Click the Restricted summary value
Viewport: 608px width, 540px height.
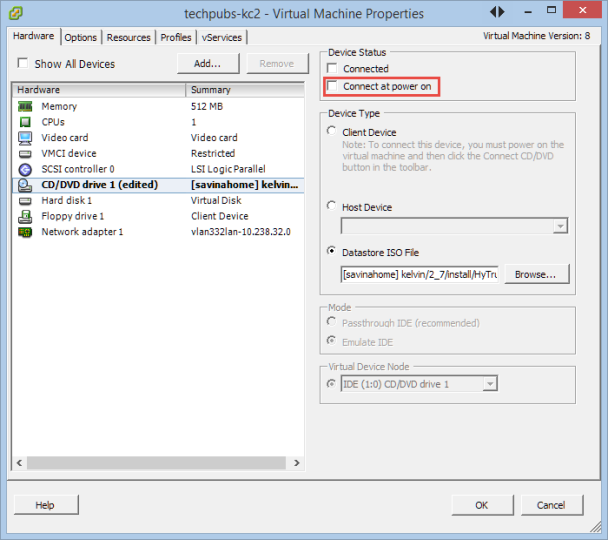[x=213, y=154]
